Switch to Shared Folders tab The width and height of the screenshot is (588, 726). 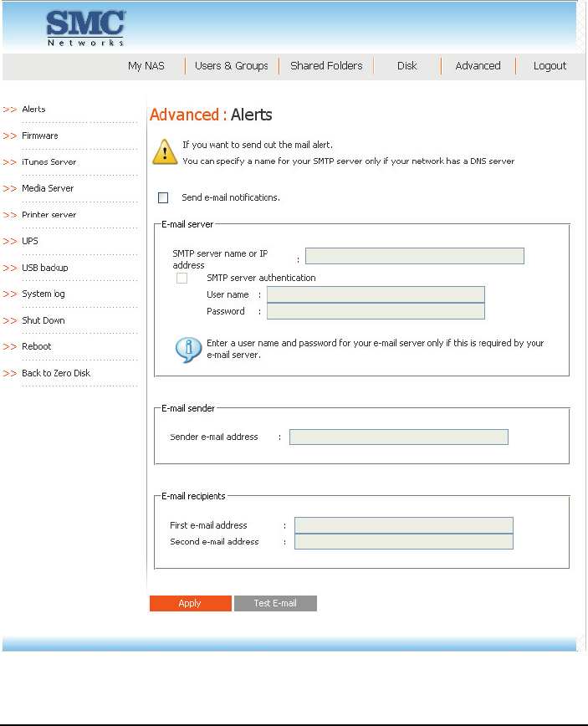tap(326, 66)
